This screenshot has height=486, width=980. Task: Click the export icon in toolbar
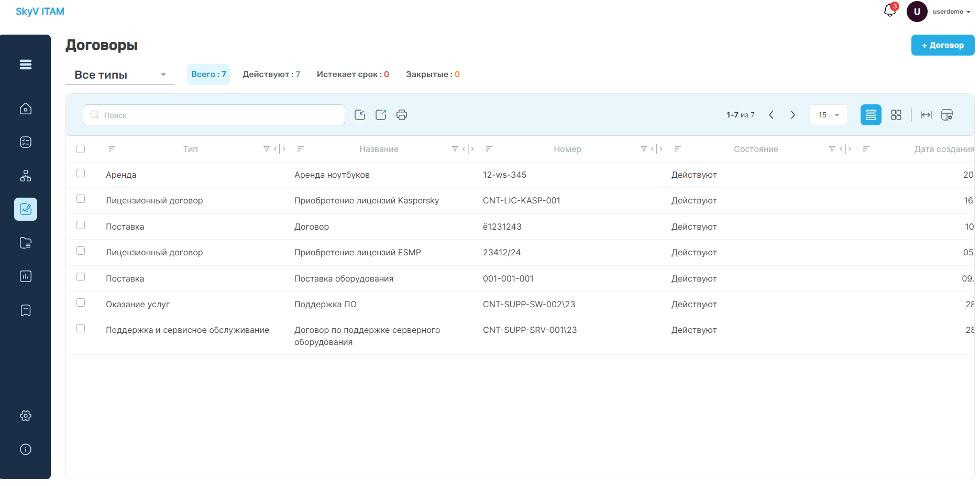[x=381, y=115]
